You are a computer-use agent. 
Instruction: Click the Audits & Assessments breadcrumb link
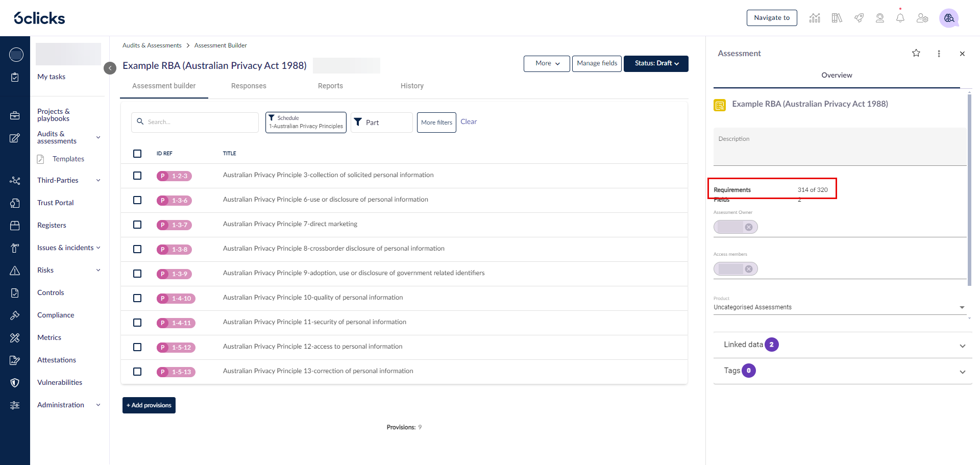(x=152, y=45)
